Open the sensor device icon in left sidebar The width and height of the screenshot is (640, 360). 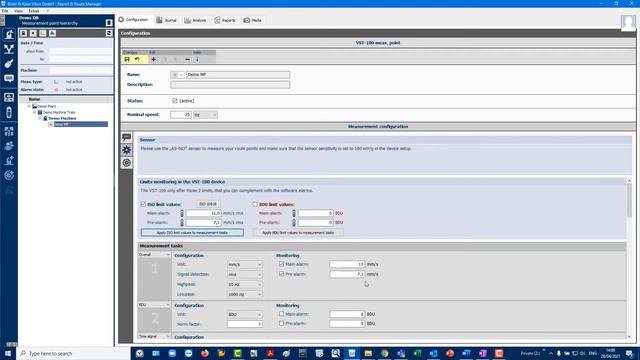point(9,64)
